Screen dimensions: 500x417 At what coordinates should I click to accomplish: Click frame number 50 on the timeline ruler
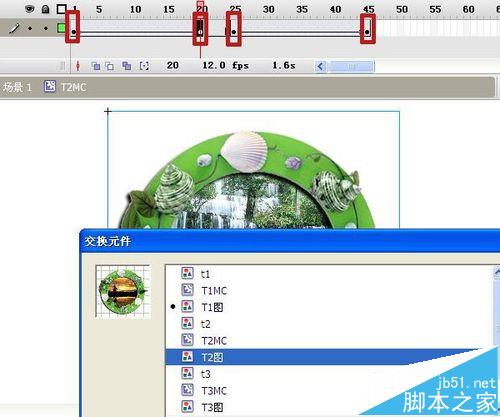coord(402,9)
